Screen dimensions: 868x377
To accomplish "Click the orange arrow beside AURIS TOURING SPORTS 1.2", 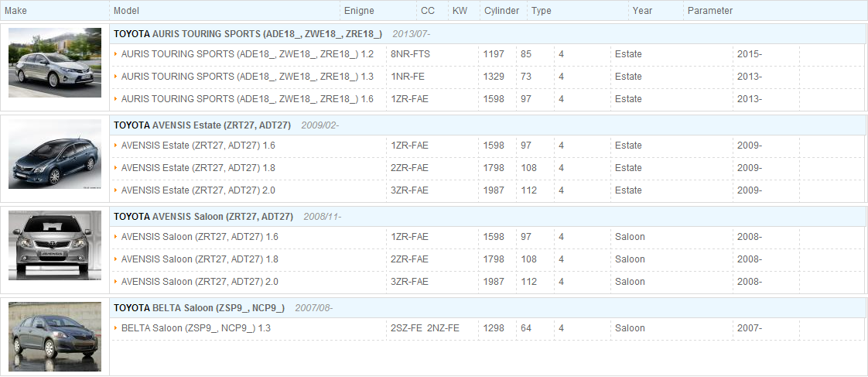I will 116,53.
